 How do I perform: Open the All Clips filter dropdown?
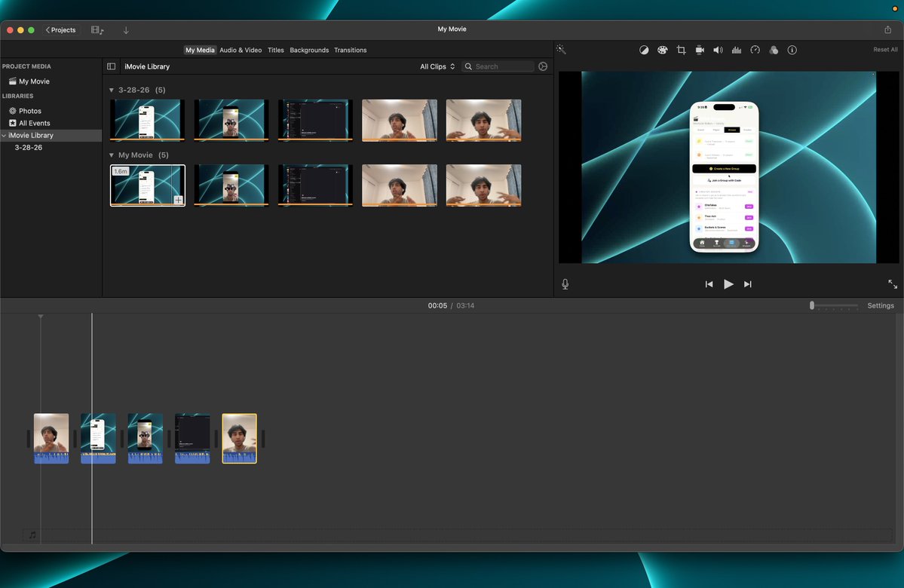[437, 66]
